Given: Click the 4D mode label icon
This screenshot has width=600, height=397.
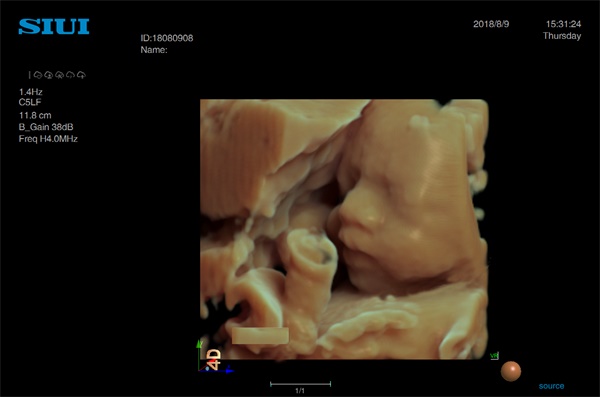Looking at the screenshot, I should point(214,359).
